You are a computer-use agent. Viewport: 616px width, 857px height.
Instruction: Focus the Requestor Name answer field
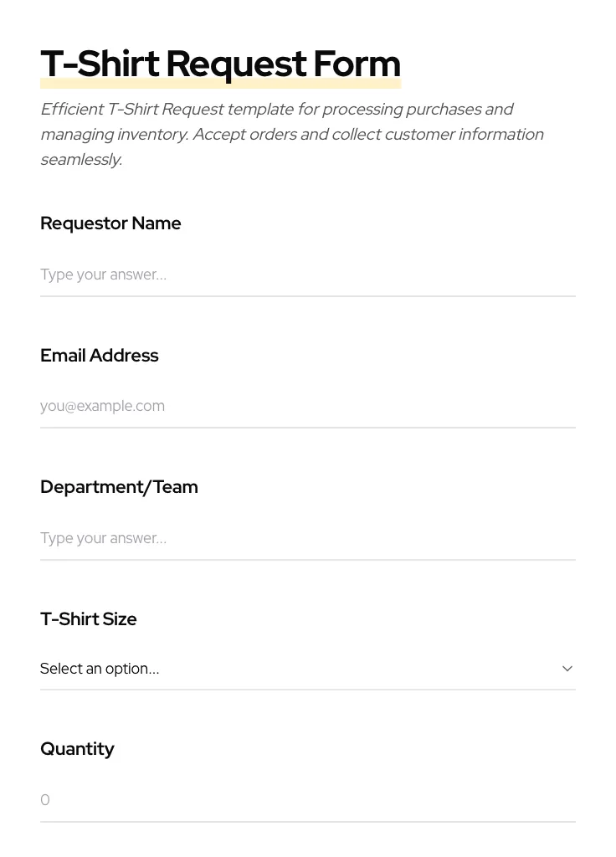[x=307, y=275]
